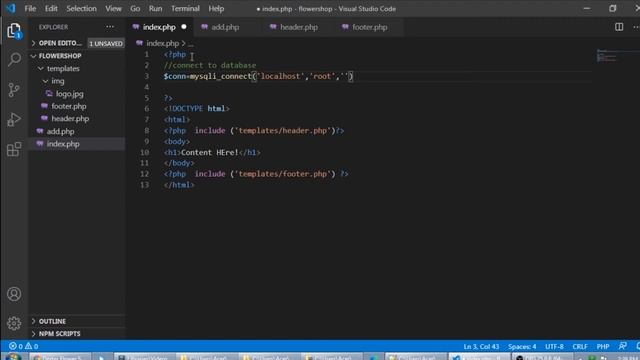The image size is (640, 360).
Task: Click Ln 3, Col 43 in status bar
Action: [481, 347]
